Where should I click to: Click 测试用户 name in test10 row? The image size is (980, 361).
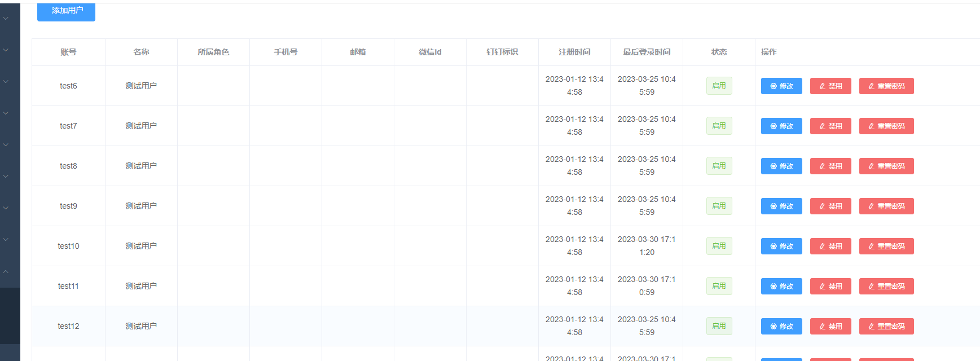coord(141,246)
